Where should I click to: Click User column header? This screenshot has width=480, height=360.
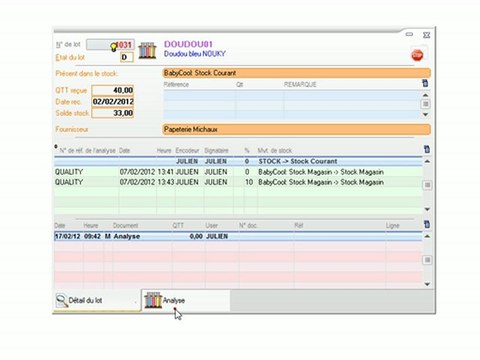pos(212,226)
